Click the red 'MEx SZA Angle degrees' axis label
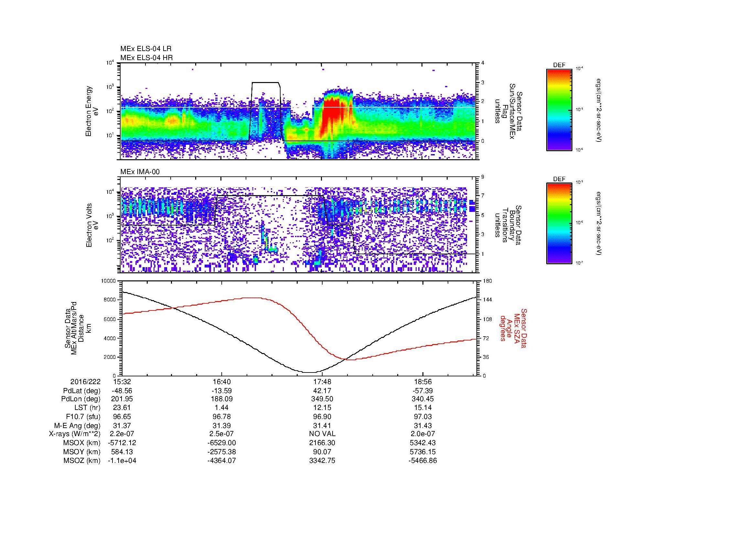756x534 pixels. click(x=513, y=328)
